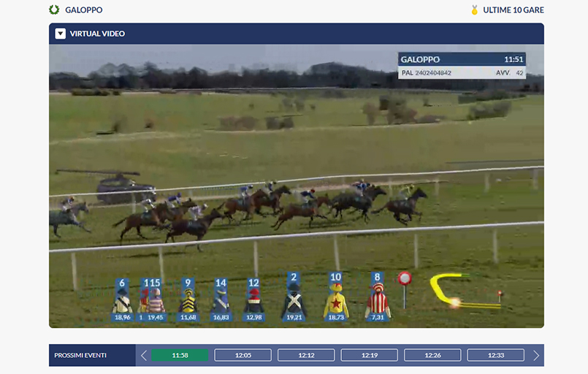
Task: Select jockey number 10 yellow star silk
Action: (x=336, y=300)
